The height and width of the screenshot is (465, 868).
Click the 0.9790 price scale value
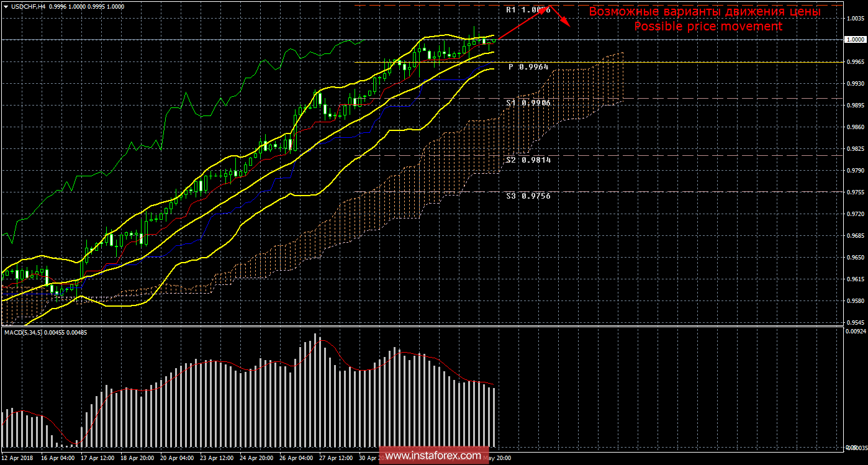[855, 170]
